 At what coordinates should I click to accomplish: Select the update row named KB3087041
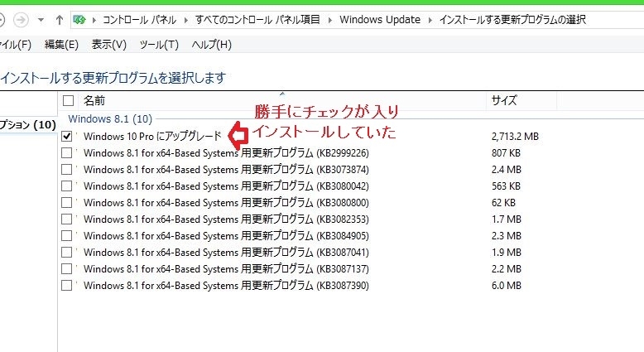226,252
